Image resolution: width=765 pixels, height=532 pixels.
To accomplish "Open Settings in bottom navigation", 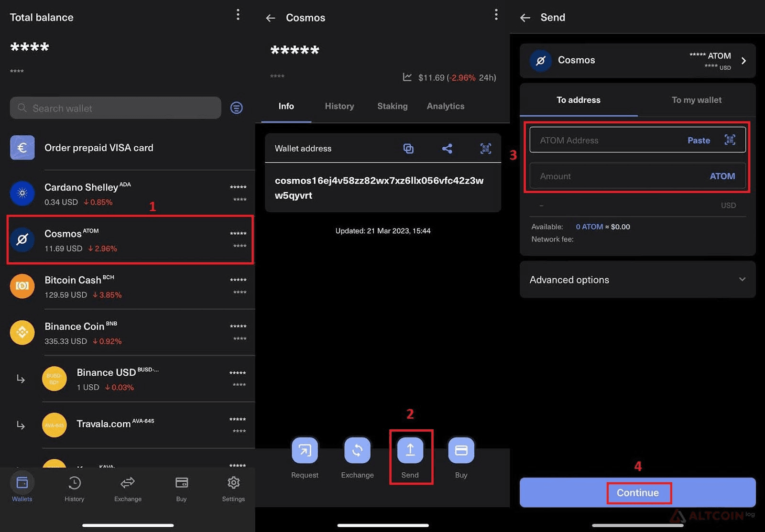I will click(x=233, y=488).
